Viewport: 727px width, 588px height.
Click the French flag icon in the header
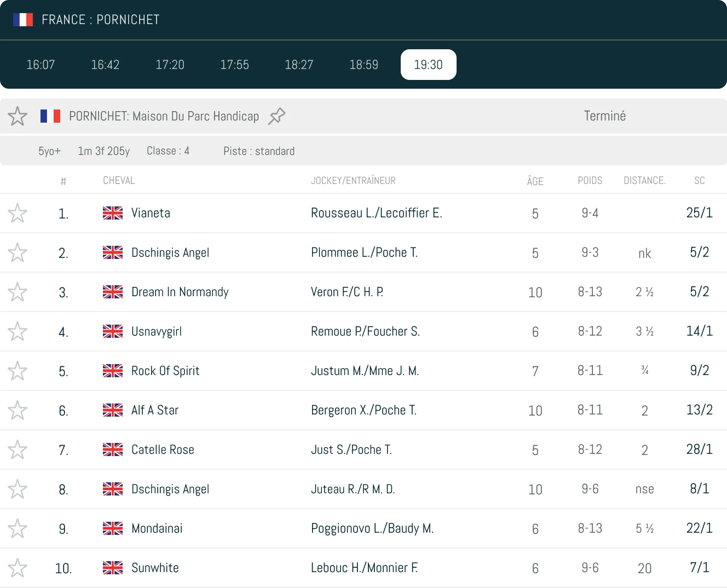(23, 20)
